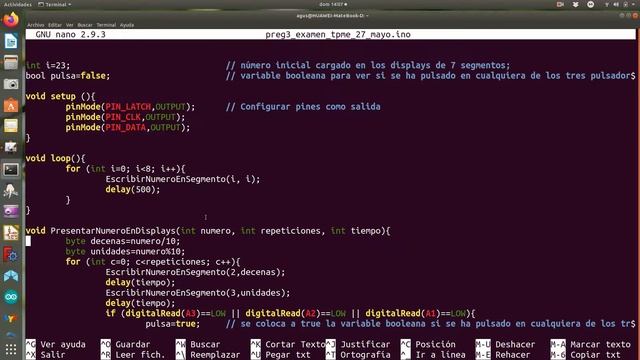The width and height of the screenshot is (640, 360).
Task: Open the yellow notes app in dock
Action: pos(11,126)
